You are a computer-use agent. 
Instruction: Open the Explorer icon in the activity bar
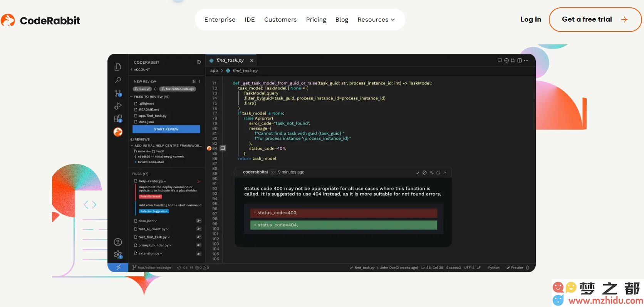(118, 67)
